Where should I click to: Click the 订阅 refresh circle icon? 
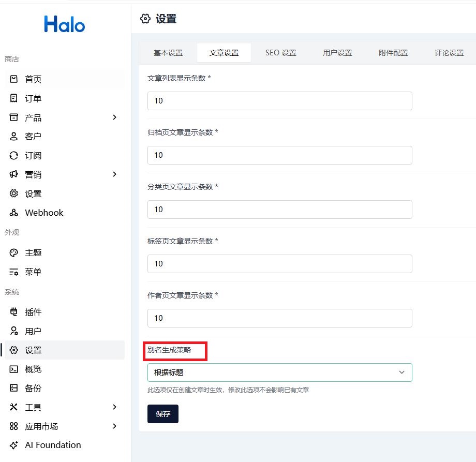13,156
